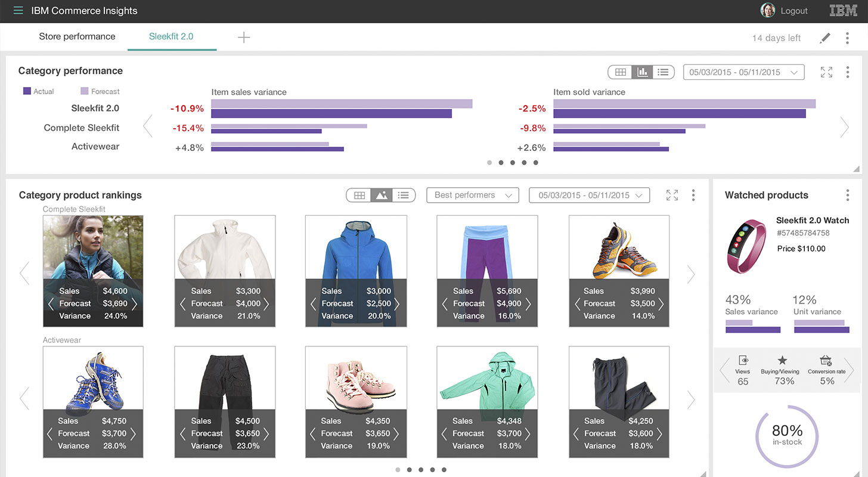This screenshot has width=868, height=477.
Task: Click the 80% in-stock progress ring
Action: click(787, 437)
